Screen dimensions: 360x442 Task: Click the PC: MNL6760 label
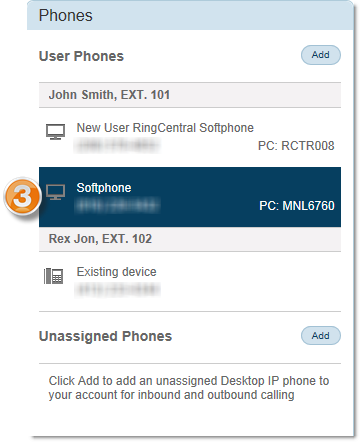click(297, 206)
